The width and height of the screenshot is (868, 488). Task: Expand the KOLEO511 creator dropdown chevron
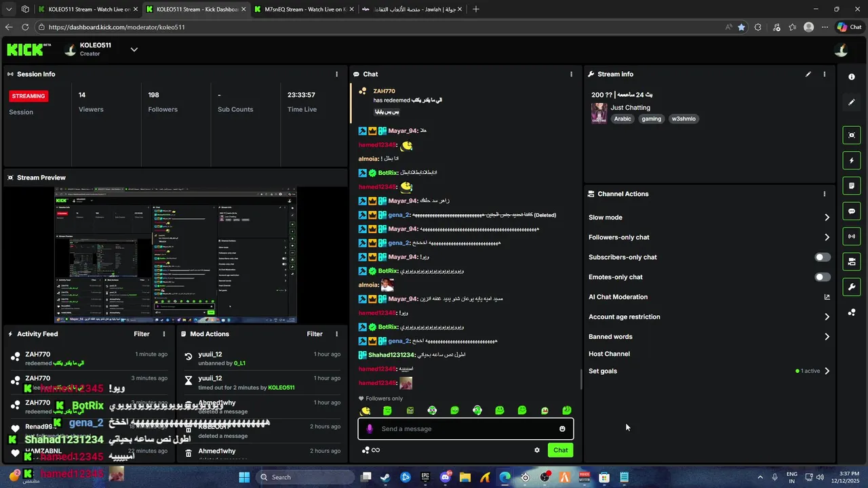(134, 49)
